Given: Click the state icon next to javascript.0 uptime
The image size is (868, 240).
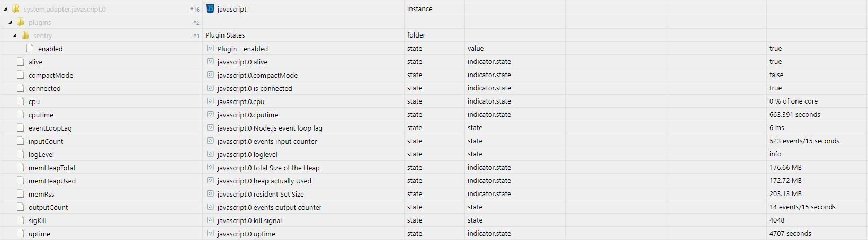Looking at the screenshot, I should coord(210,234).
